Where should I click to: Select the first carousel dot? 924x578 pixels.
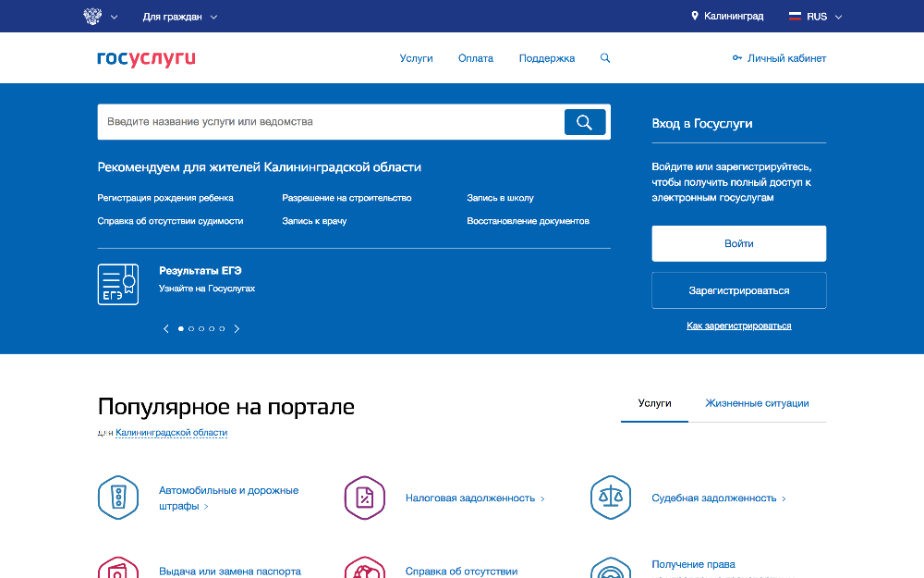coord(181,328)
